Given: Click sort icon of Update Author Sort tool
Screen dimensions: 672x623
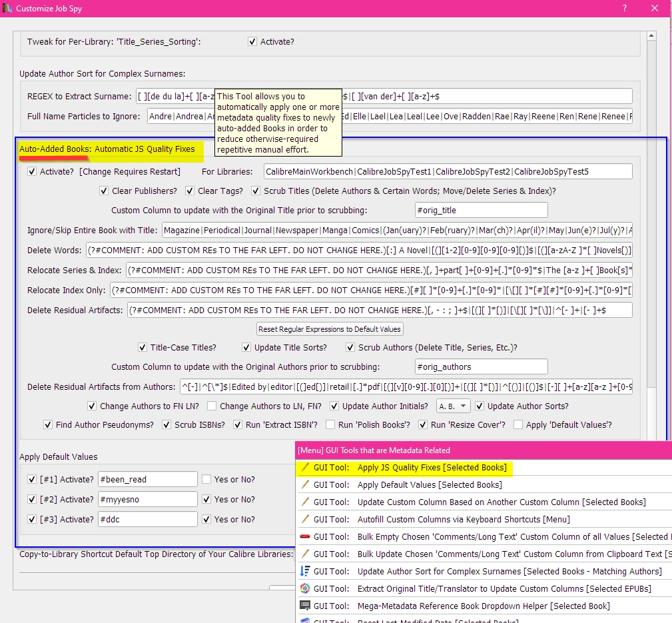Looking at the screenshot, I should click(x=305, y=571).
